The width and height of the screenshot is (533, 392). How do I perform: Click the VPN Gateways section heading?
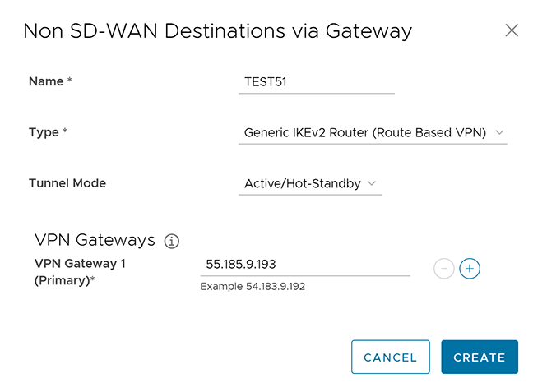(95, 240)
